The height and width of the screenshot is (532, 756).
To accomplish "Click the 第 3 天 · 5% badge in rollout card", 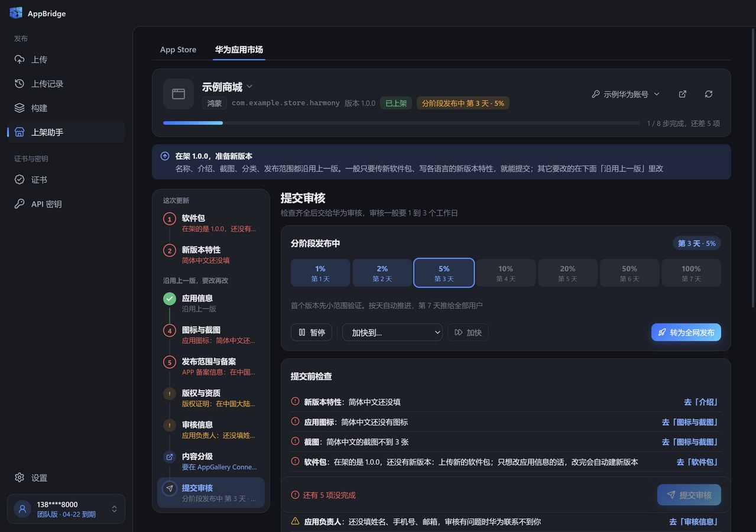I will [697, 244].
